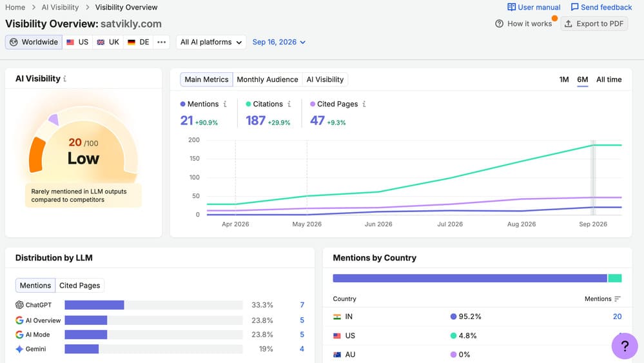Click the Send feedback speech bubble icon
The height and width of the screenshot is (363, 644).
click(x=574, y=7)
